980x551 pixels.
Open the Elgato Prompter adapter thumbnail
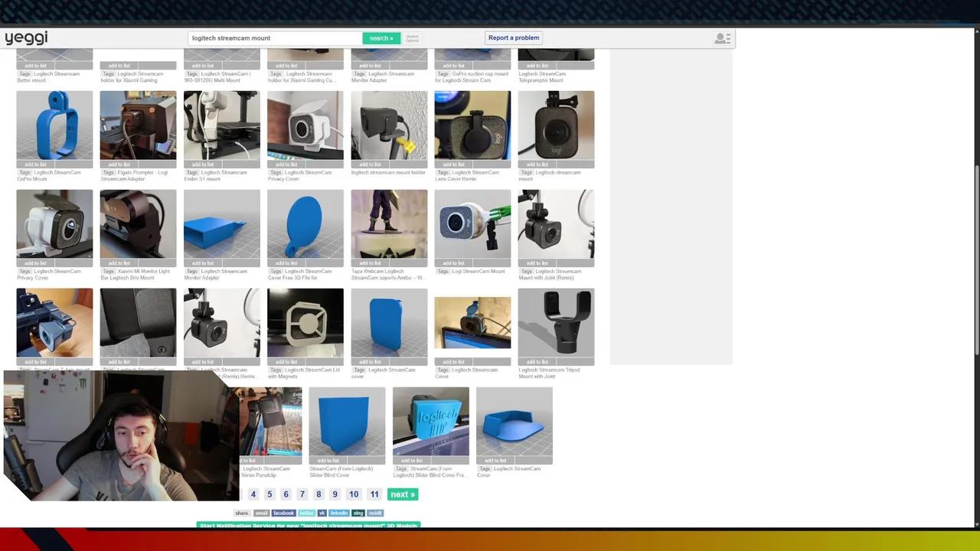[x=138, y=126]
